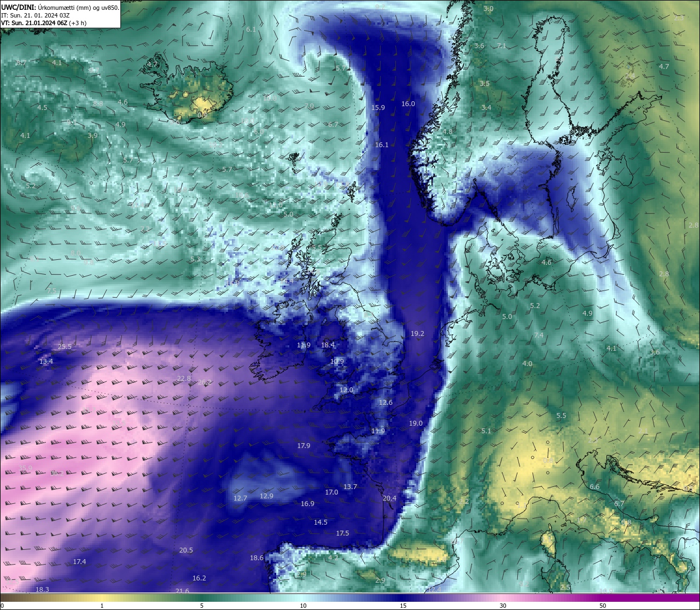Click the 3.4 value over Norway

[x=486, y=107]
